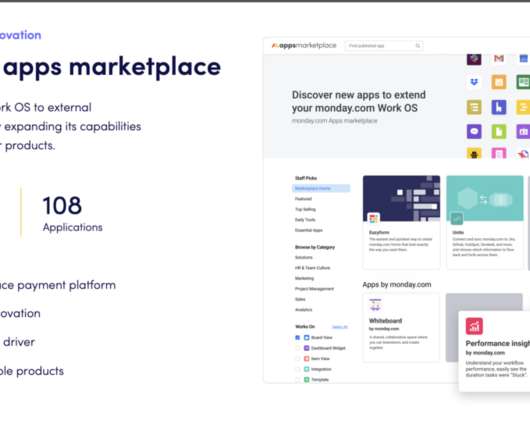Viewport: 530px width, 443px height.
Task: Check the Item View checkbox
Action: 297,359
